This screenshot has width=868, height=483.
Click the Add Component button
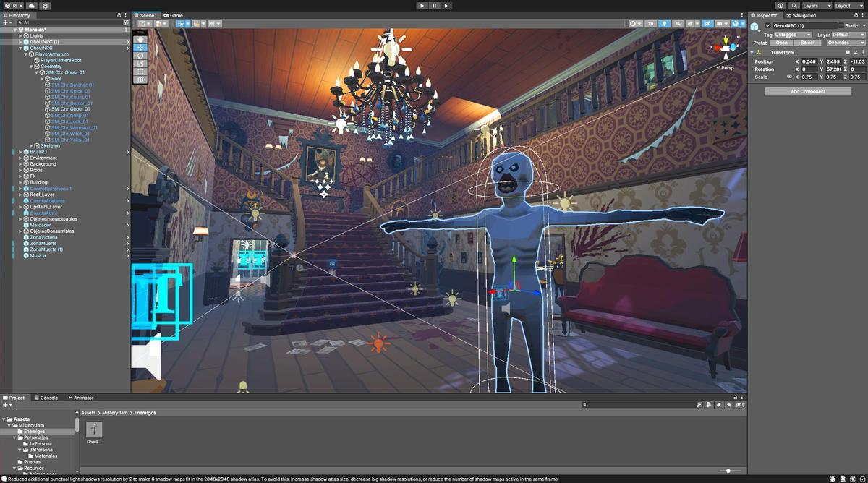[x=807, y=92]
